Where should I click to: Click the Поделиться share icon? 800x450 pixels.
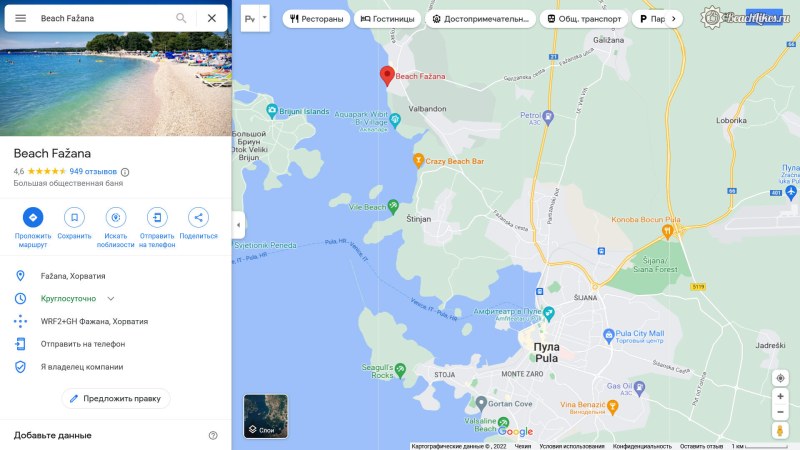click(x=198, y=217)
